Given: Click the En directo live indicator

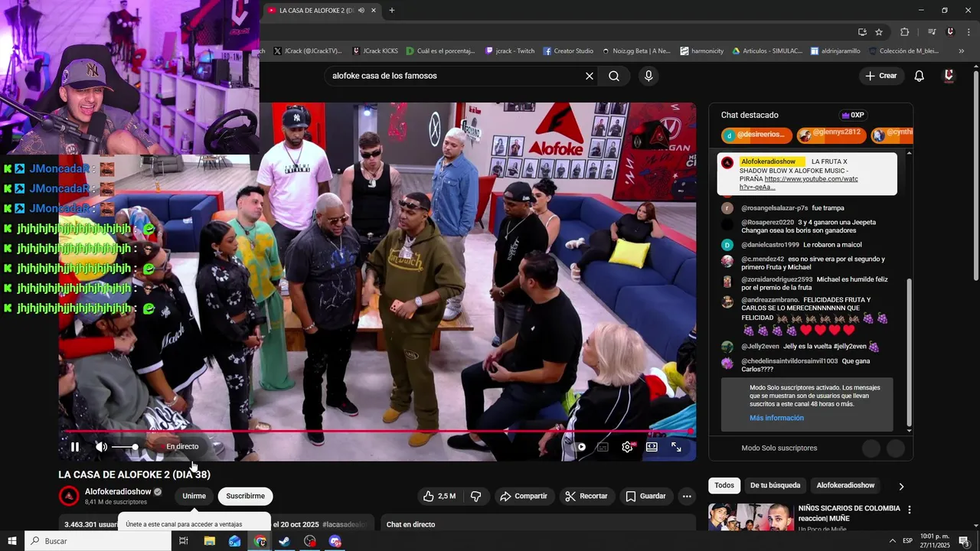Looking at the screenshot, I should [182, 447].
